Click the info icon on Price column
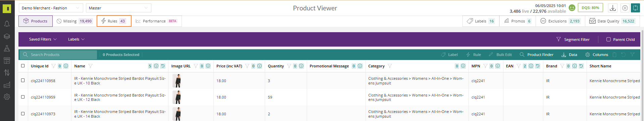Screen dimensions: 644x121 (x=259, y=66)
